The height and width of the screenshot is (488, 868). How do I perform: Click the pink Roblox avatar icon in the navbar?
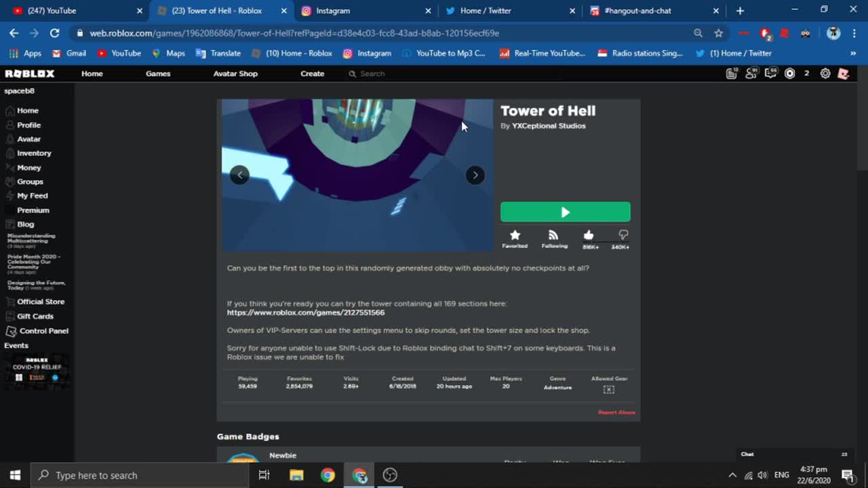pyautogui.click(x=844, y=74)
